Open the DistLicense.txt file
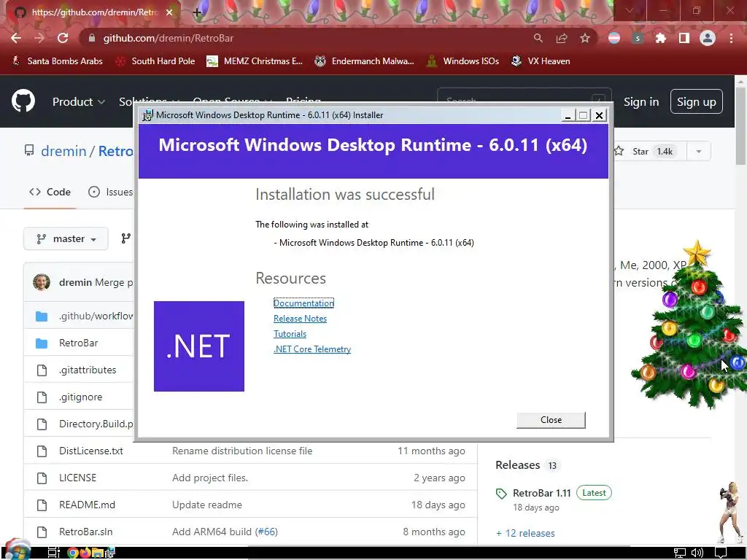 coord(91,451)
